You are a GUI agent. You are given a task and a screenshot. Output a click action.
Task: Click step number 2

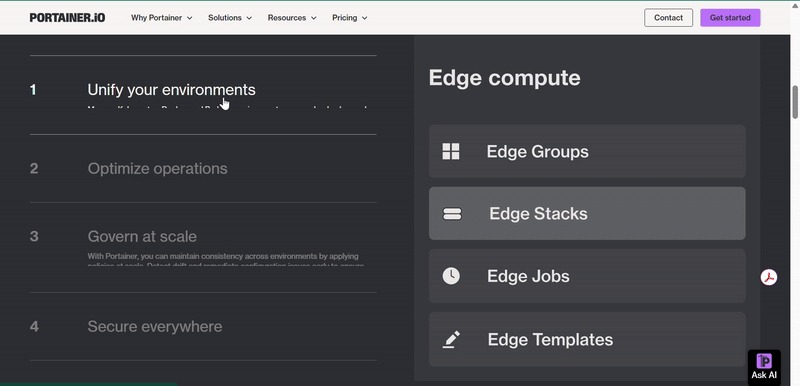pos(34,169)
